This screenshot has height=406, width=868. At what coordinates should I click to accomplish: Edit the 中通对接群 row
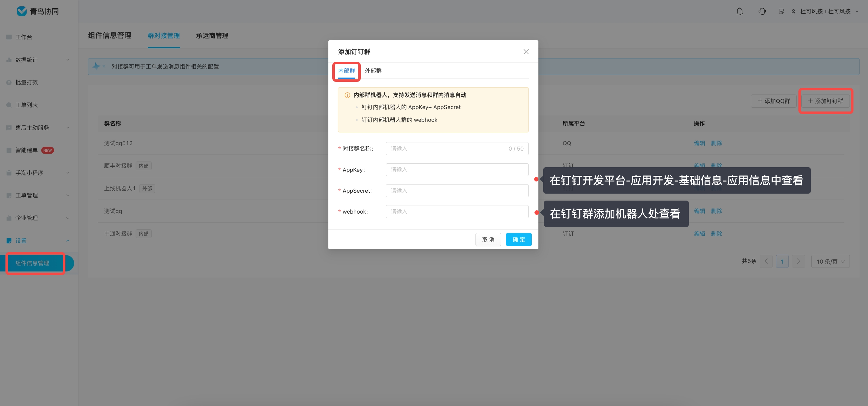tap(699, 234)
